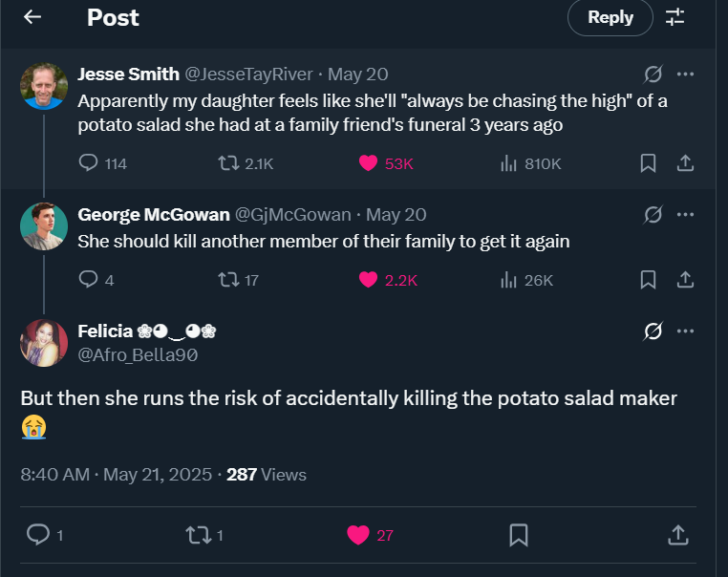The width and height of the screenshot is (728, 577).
Task: Share Jesse Smith's post via upload icon
Action: (685, 163)
